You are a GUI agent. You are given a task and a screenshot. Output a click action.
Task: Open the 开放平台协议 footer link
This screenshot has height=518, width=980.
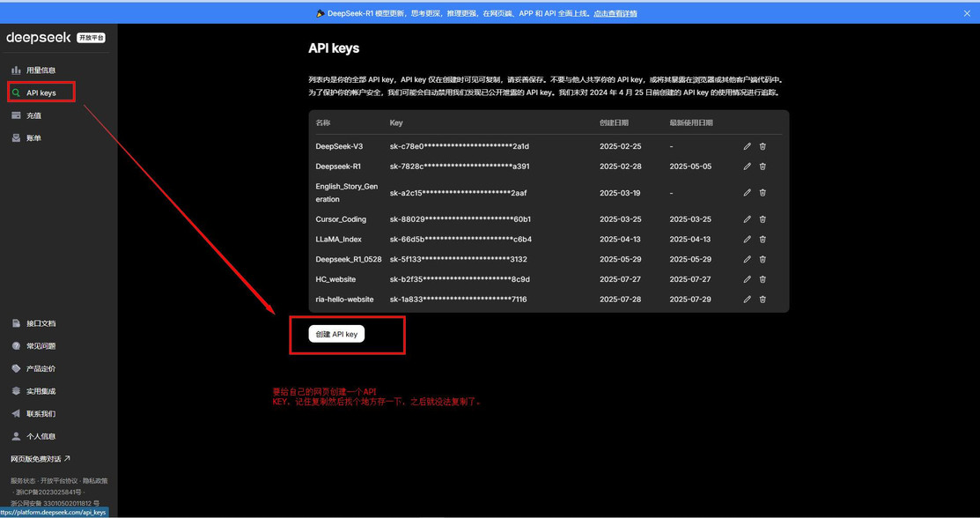coord(59,481)
